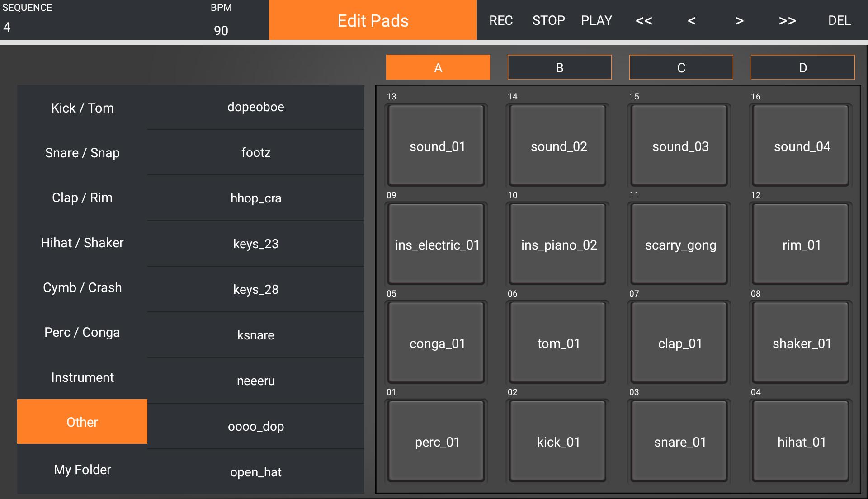Switch to pad bank B
868x499 pixels.
(x=559, y=67)
